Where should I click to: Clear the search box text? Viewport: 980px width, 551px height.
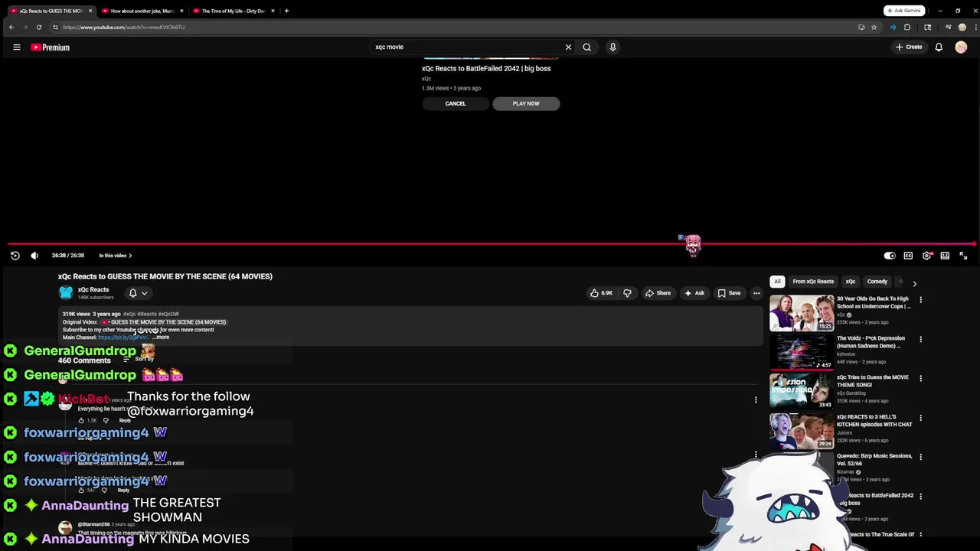click(x=568, y=47)
